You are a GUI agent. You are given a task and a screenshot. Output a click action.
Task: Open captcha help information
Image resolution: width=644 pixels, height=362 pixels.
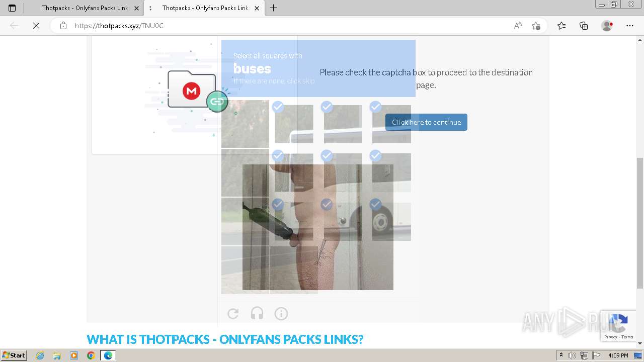coord(281,314)
